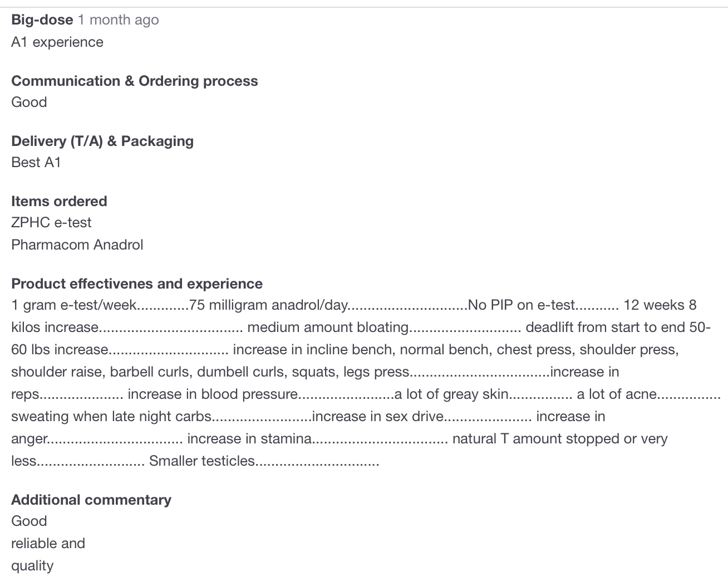Click the 'increase in stamina' phrase
This screenshot has width=728, height=586.
tap(249, 439)
